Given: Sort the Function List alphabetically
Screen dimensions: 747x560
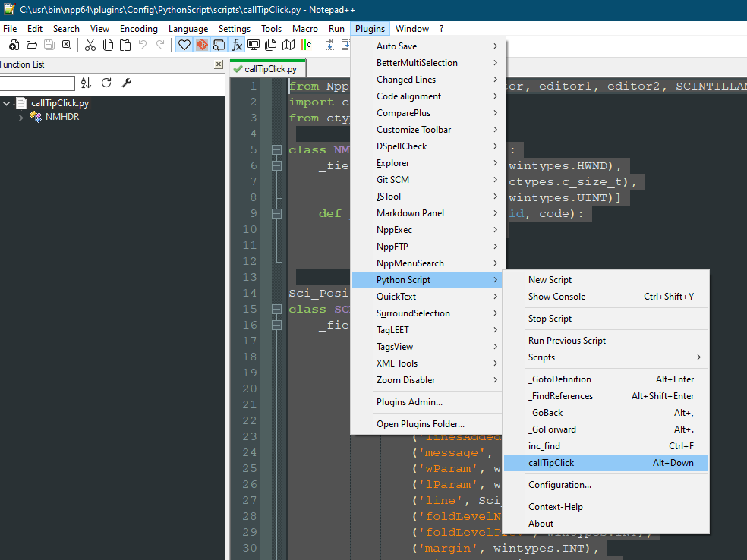Looking at the screenshot, I should (x=86, y=83).
